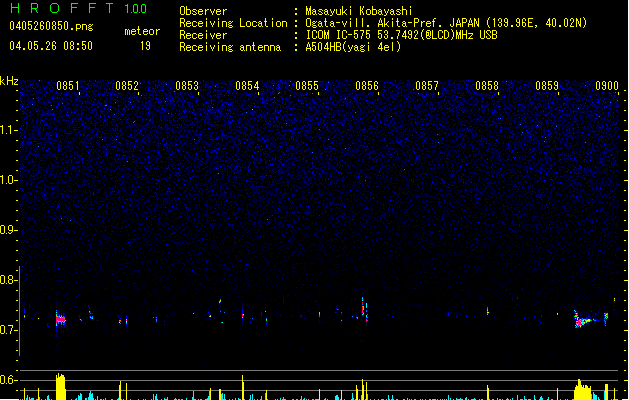
Task: Click the Observer field label
Action: pyautogui.click(x=203, y=11)
